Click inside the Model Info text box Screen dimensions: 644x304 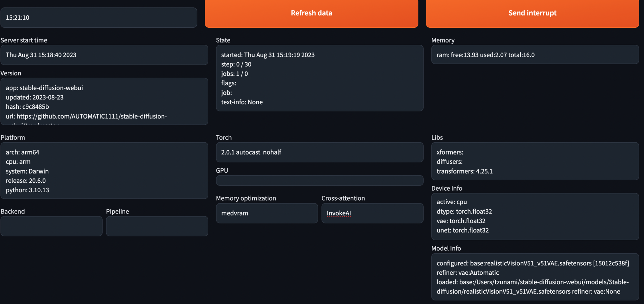click(x=535, y=277)
